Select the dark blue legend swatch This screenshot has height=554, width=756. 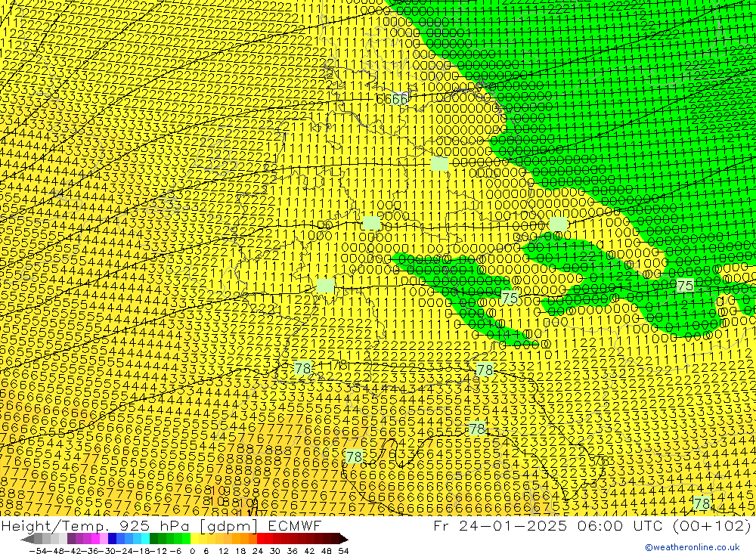112,539
